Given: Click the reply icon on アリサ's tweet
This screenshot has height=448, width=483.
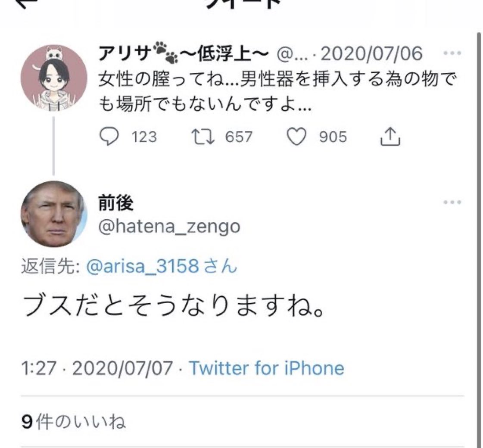Looking at the screenshot, I should pos(109,137).
